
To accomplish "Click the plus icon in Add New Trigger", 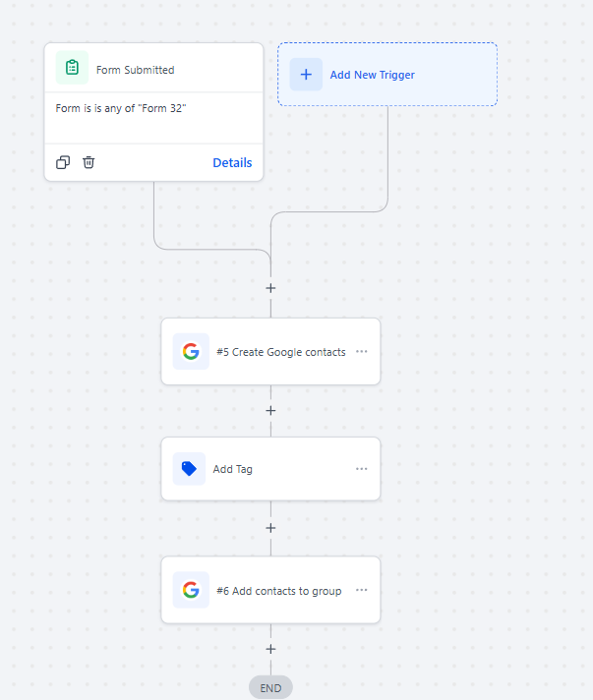I will tap(306, 74).
